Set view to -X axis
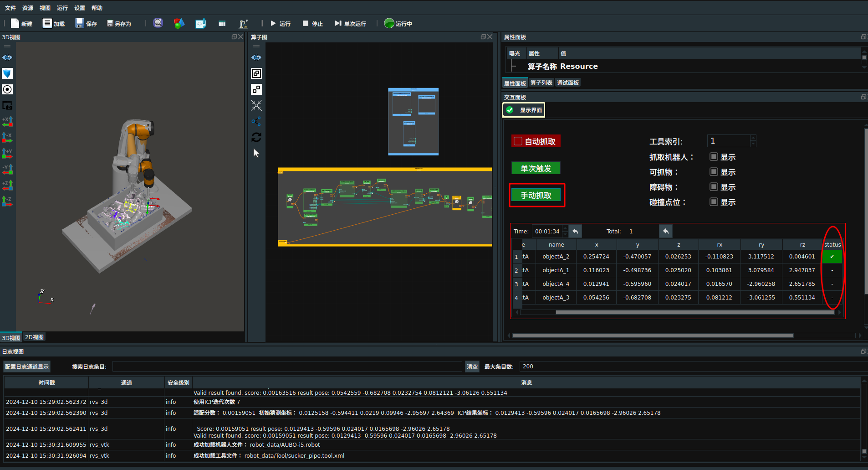 click(7, 137)
